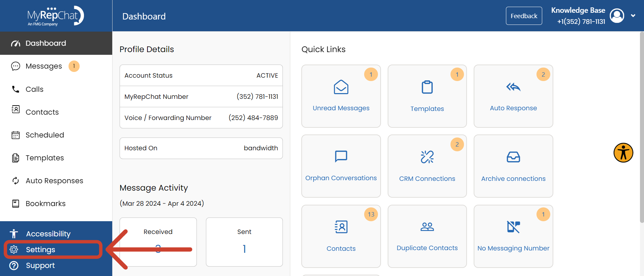
Task: Open Bookmarks in the sidebar
Action: (x=56, y=203)
